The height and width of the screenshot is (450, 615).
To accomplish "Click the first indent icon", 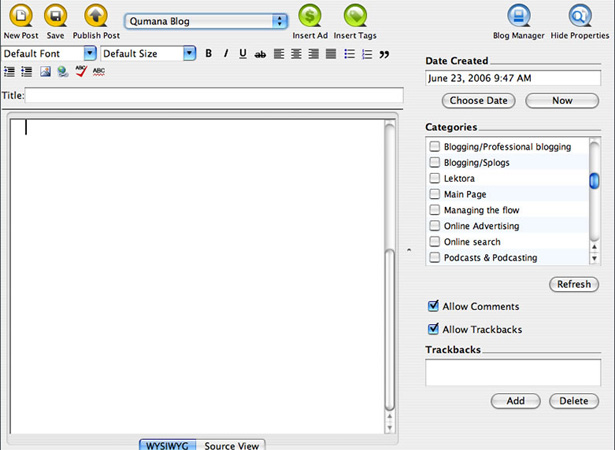I will coord(9,71).
